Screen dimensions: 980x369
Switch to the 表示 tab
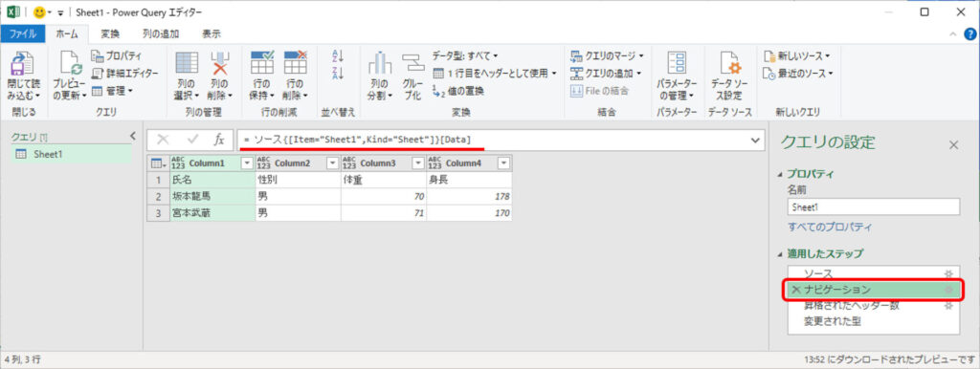tap(212, 33)
